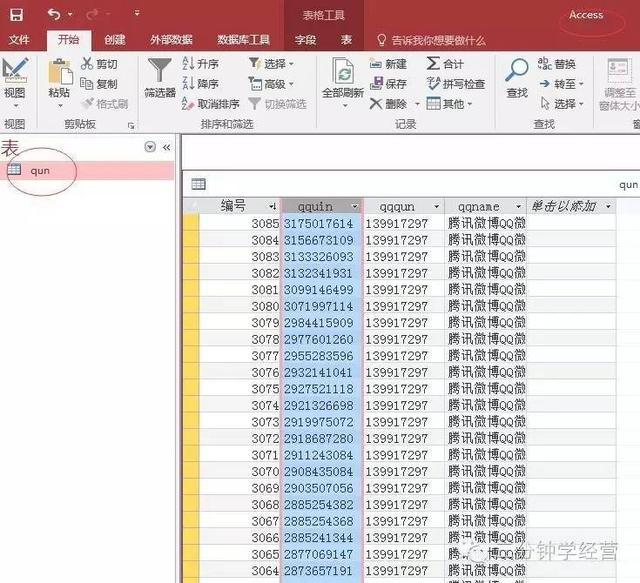Open the Undo history dropdown arrow
Viewport: 640px width, 583px height.
point(70,15)
